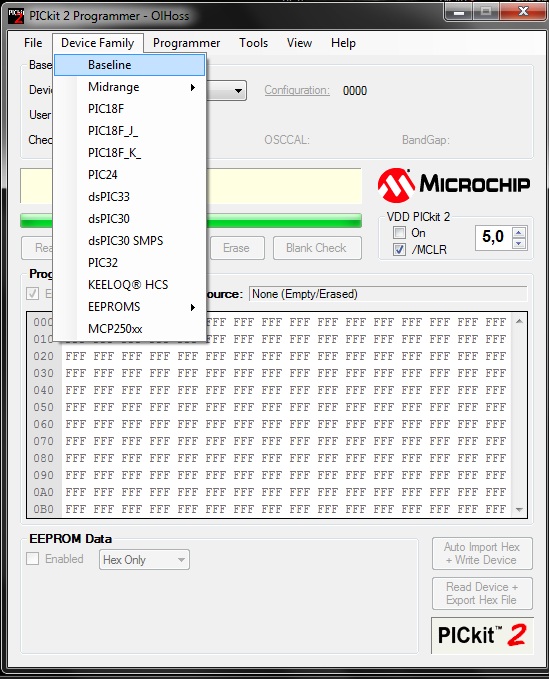Screen dimensions: 549x679
Task: Increase VDD voltage with up arrow
Action: pyautogui.click(x=519, y=233)
